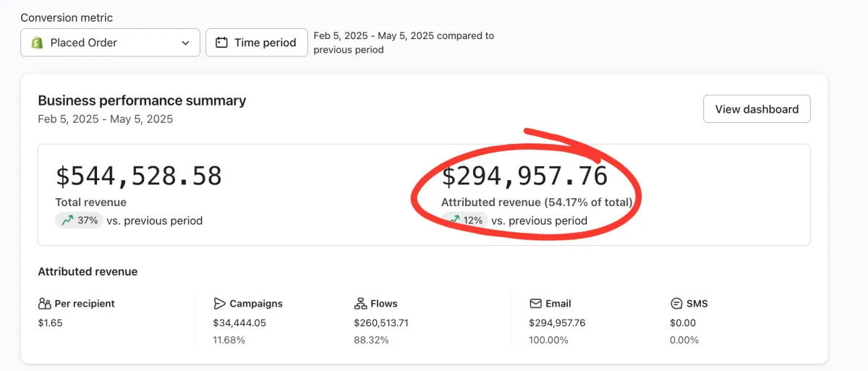Open the Time period picker
The image size is (868, 371).
coord(257,43)
